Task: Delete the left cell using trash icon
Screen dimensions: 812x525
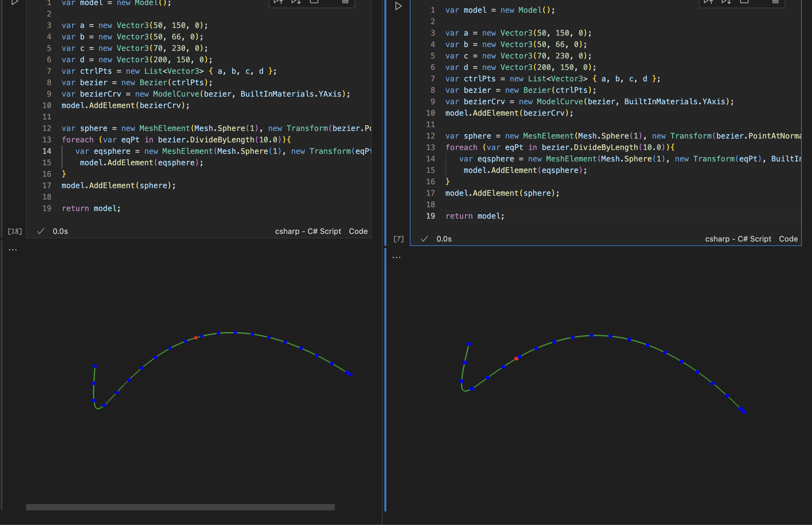Action: coord(345,2)
